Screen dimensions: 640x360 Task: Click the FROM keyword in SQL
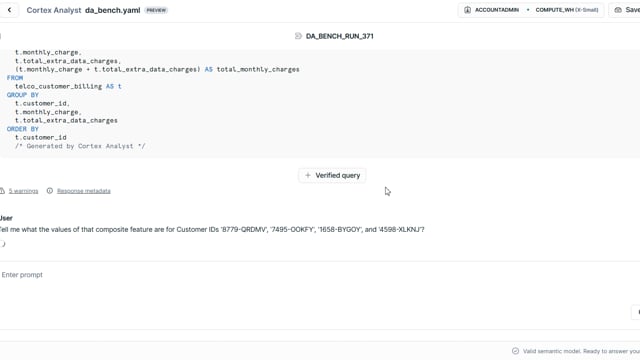coord(15,78)
